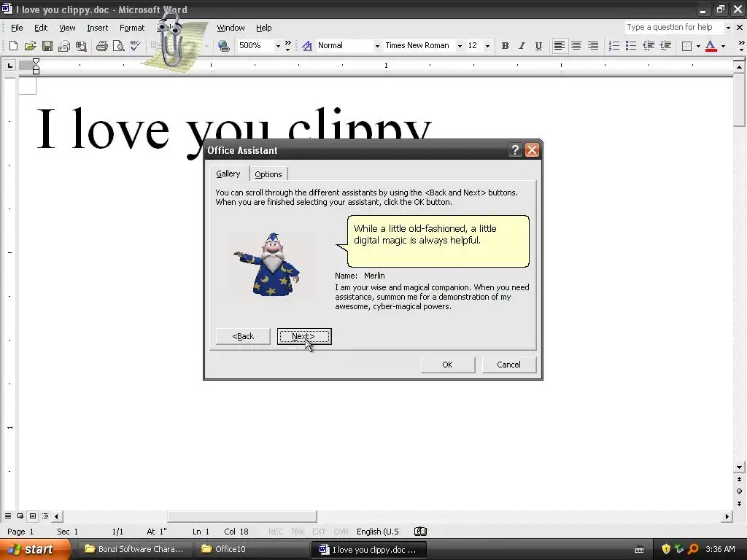This screenshot has width=747, height=560.
Task: Toggle TRK track changes in status bar
Action: (x=298, y=532)
